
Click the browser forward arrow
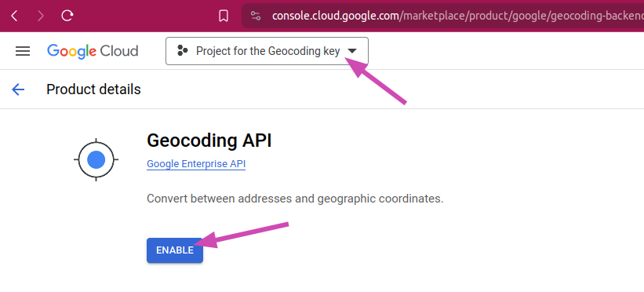[41, 16]
